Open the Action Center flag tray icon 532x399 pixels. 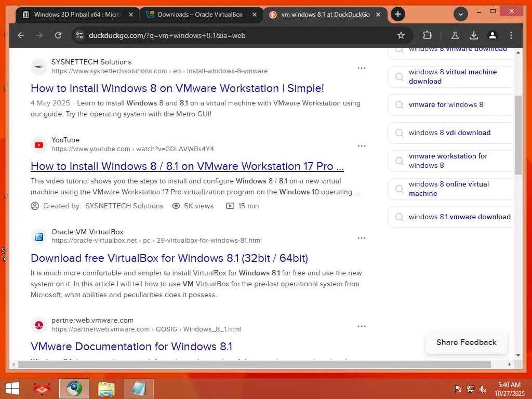(458, 389)
